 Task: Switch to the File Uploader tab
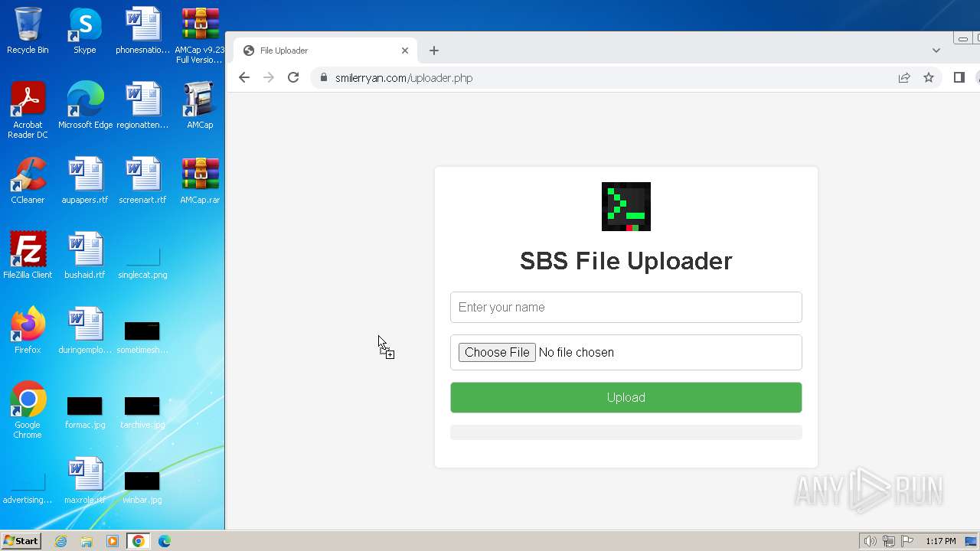point(325,51)
